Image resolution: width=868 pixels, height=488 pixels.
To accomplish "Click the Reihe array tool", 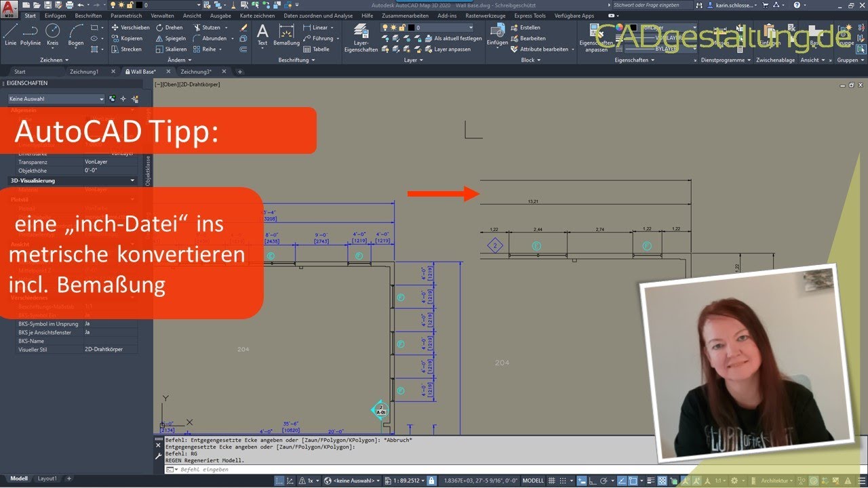I will pos(205,49).
